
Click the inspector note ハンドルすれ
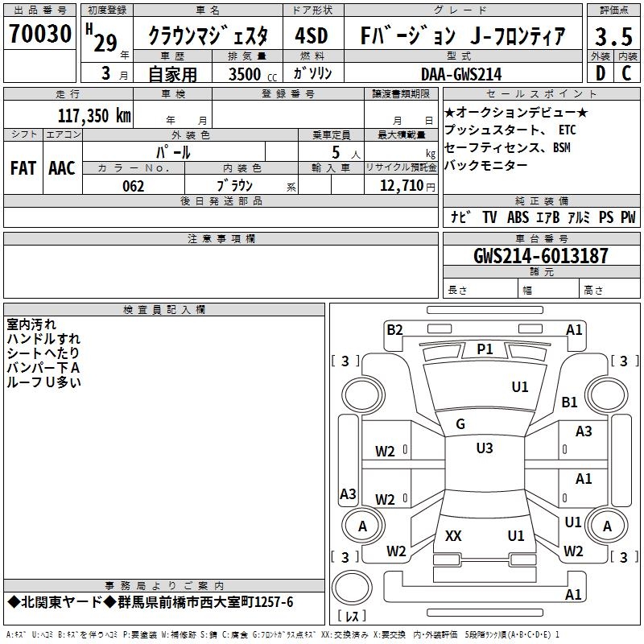tap(43, 339)
